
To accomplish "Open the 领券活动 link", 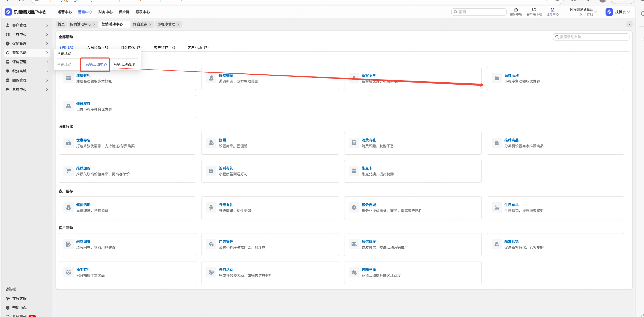I will pos(511,75).
